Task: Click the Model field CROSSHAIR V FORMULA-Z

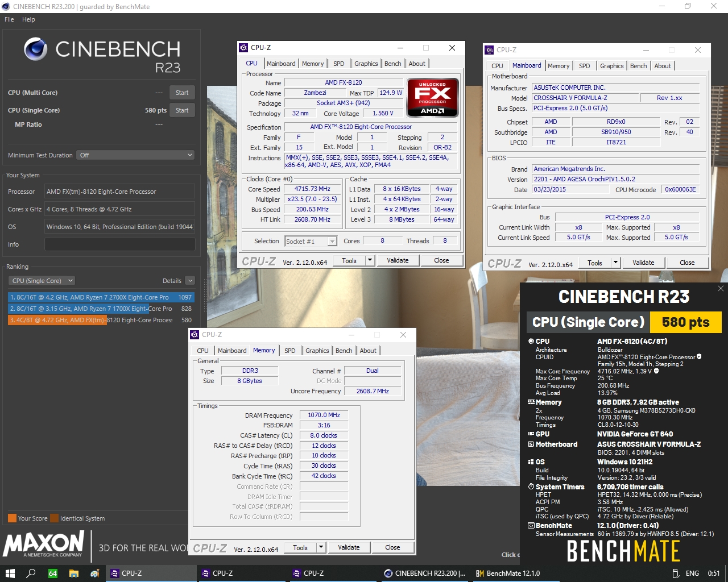Action: click(585, 98)
